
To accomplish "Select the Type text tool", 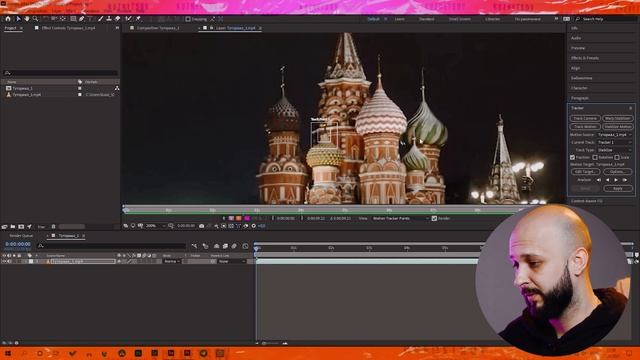I will coord(90,19).
